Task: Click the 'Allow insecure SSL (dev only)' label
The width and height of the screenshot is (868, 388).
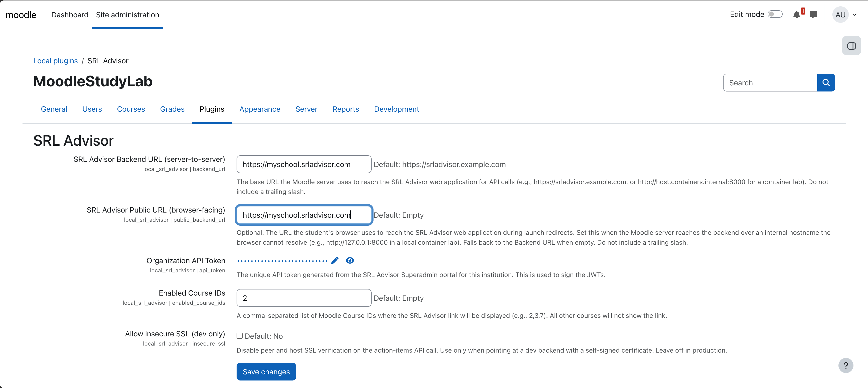Action: 175,334
